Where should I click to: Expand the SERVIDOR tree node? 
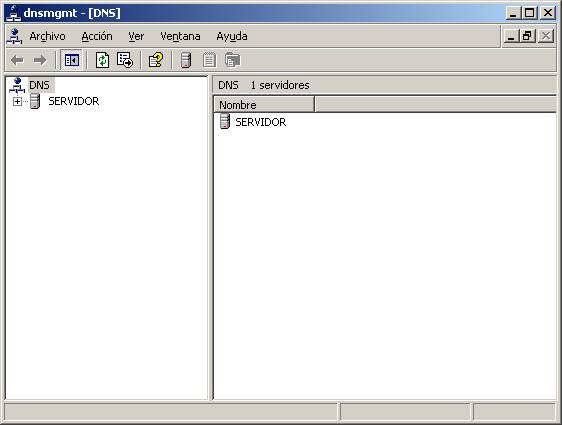(17, 101)
